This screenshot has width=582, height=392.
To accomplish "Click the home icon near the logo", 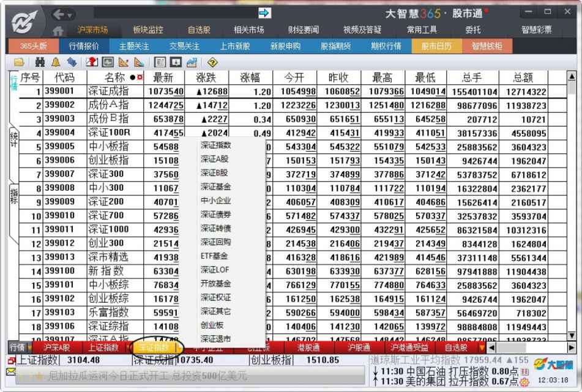I will click(x=58, y=31).
